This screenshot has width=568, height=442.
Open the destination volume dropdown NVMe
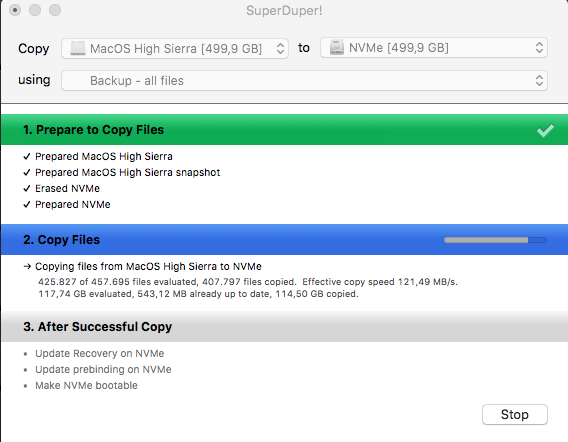point(434,48)
